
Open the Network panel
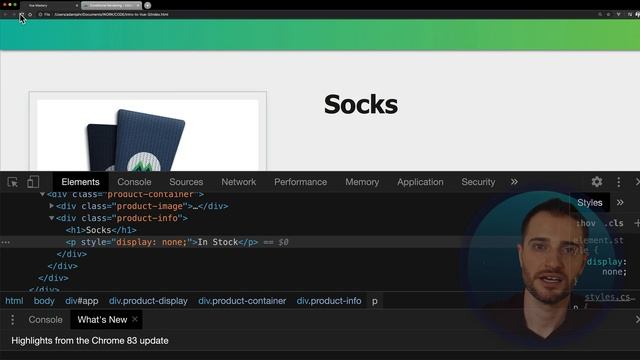pyautogui.click(x=239, y=182)
